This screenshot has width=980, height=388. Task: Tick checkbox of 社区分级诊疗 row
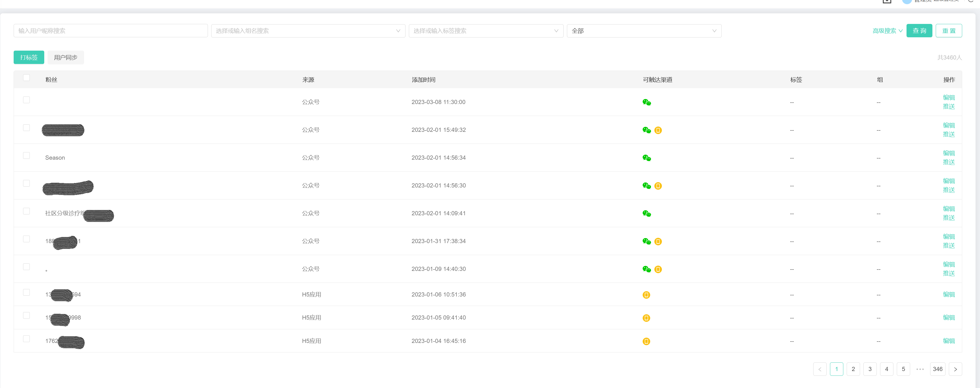click(26, 211)
